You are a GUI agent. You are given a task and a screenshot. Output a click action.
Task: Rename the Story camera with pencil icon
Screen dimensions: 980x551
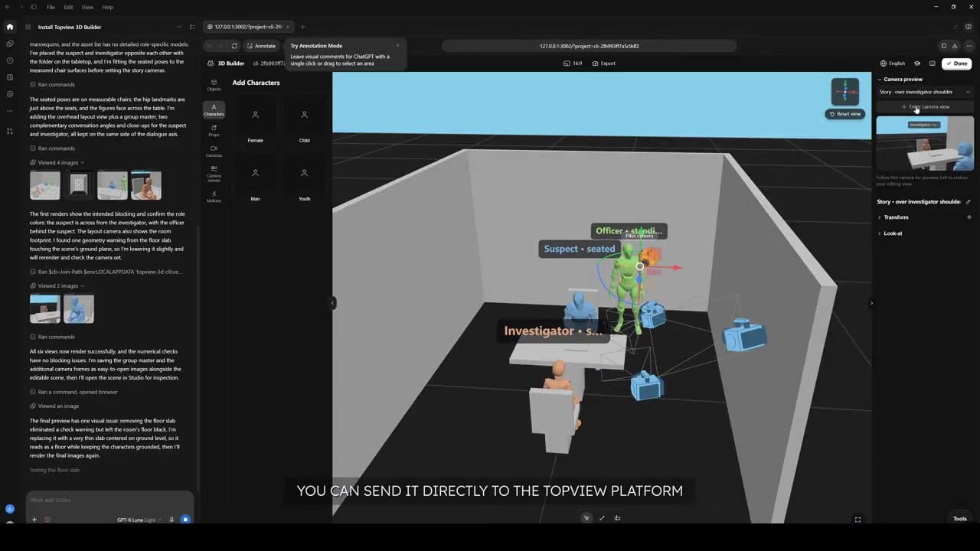(x=969, y=202)
